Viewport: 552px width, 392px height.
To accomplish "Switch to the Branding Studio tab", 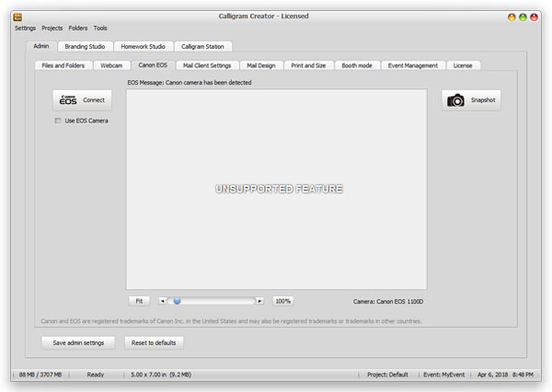I will (84, 46).
